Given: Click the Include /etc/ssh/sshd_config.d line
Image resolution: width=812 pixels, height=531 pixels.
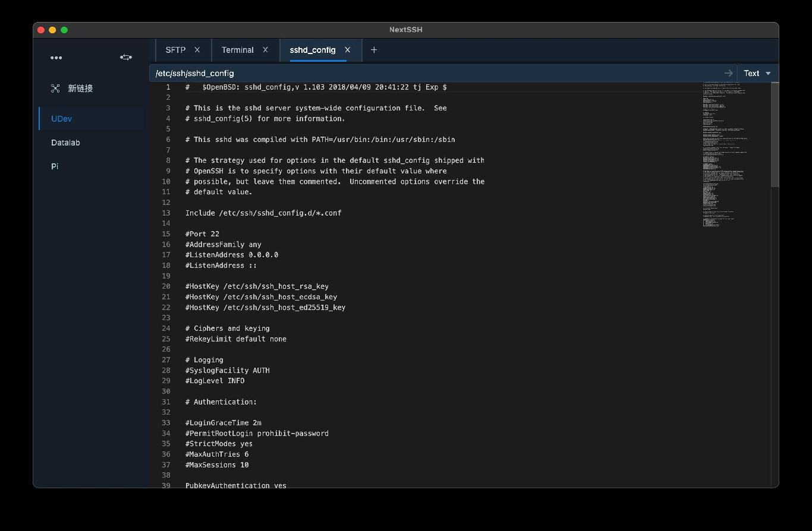Looking at the screenshot, I should 263,213.
